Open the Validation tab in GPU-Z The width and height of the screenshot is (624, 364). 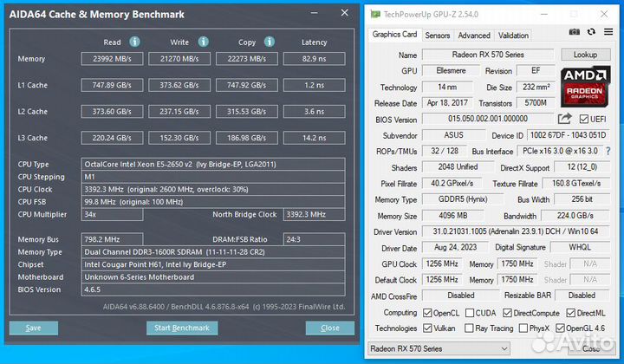513,36
